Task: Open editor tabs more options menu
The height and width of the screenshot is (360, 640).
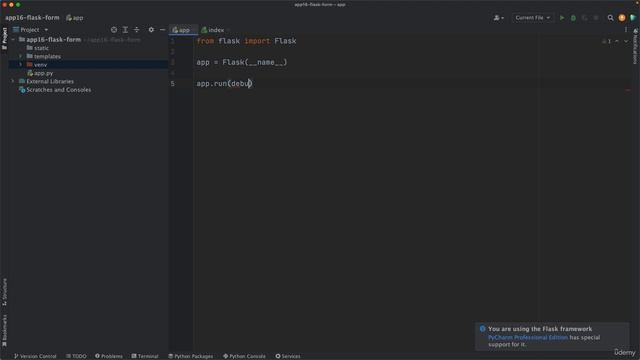Action: [626, 30]
